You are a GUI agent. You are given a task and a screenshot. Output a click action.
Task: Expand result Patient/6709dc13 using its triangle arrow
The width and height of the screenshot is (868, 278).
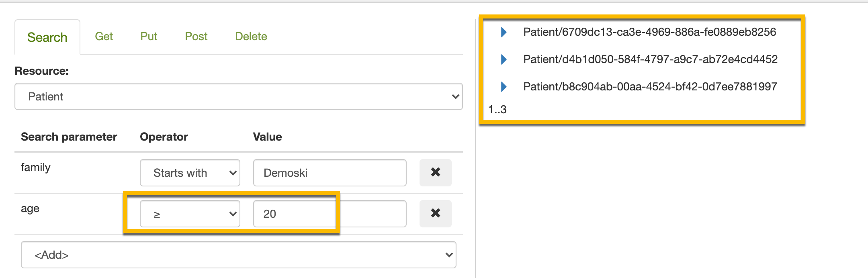pyautogui.click(x=504, y=32)
